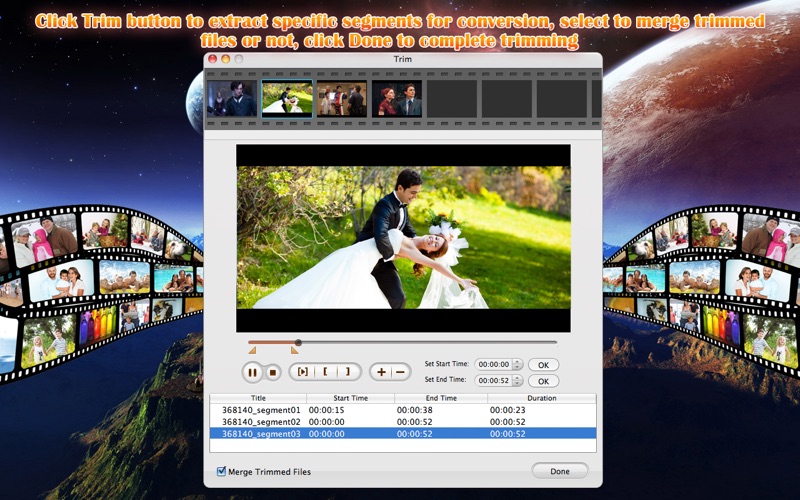Adjust the Set End Time stepper arrows
The image size is (800, 500).
(518, 381)
